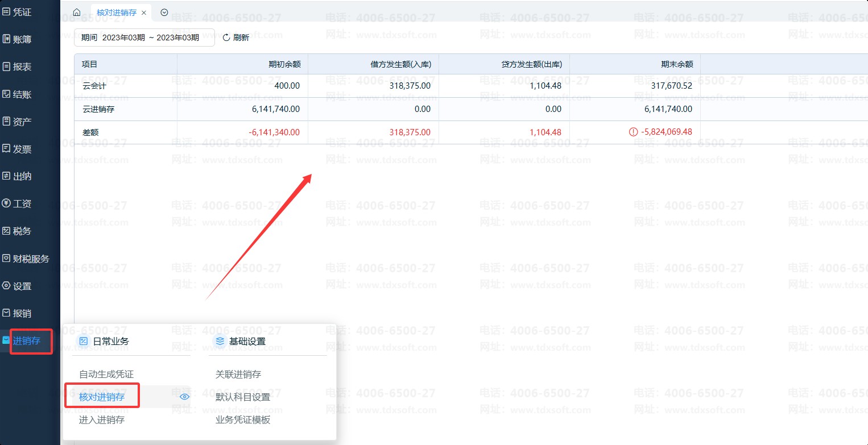Select 进入进销存 menu entry
868x445 pixels.
pyautogui.click(x=102, y=419)
